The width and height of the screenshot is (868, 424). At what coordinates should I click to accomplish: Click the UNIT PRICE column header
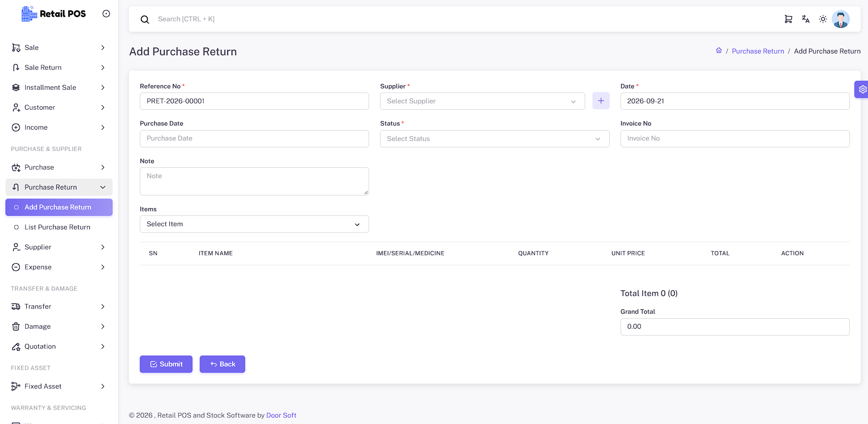628,253
